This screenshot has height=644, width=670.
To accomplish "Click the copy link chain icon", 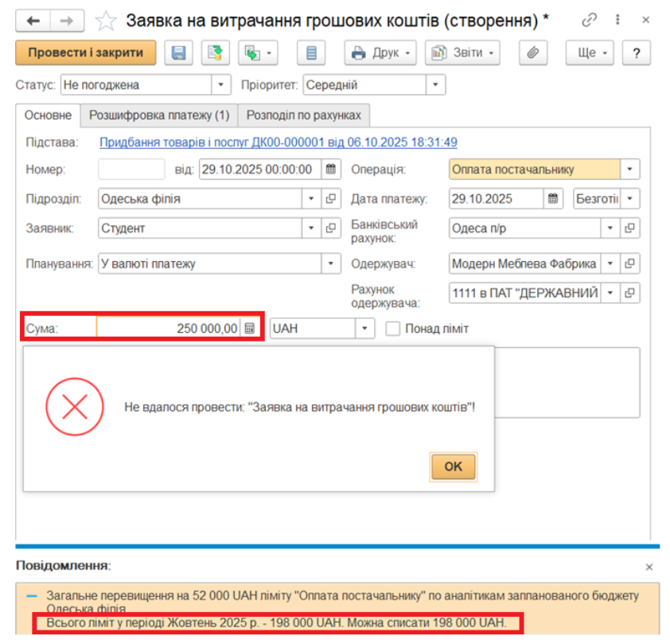I will [x=590, y=20].
